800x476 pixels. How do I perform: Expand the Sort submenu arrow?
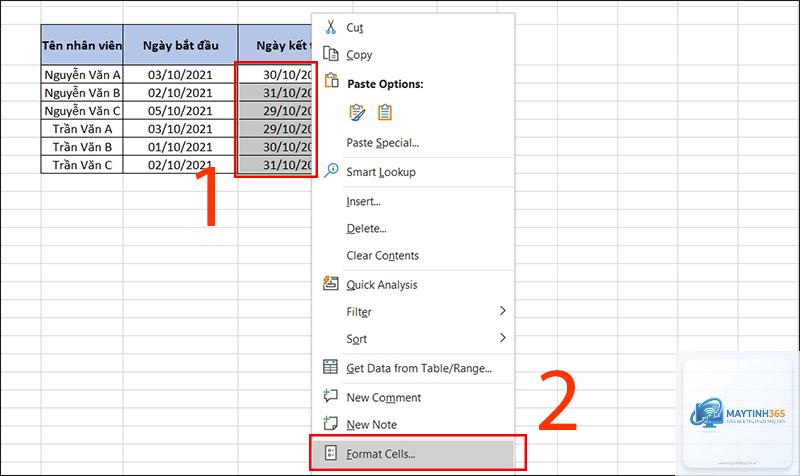pyautogui.click(x=503, y=337)
